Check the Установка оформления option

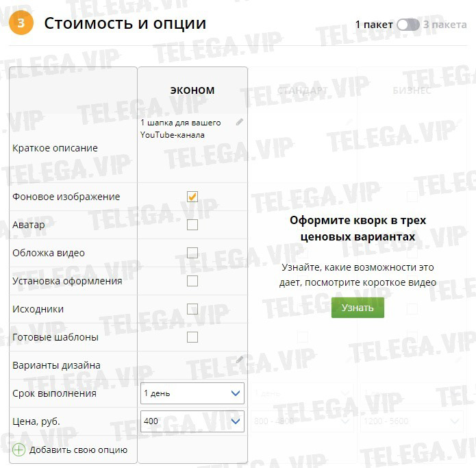[x=192, y=281]
